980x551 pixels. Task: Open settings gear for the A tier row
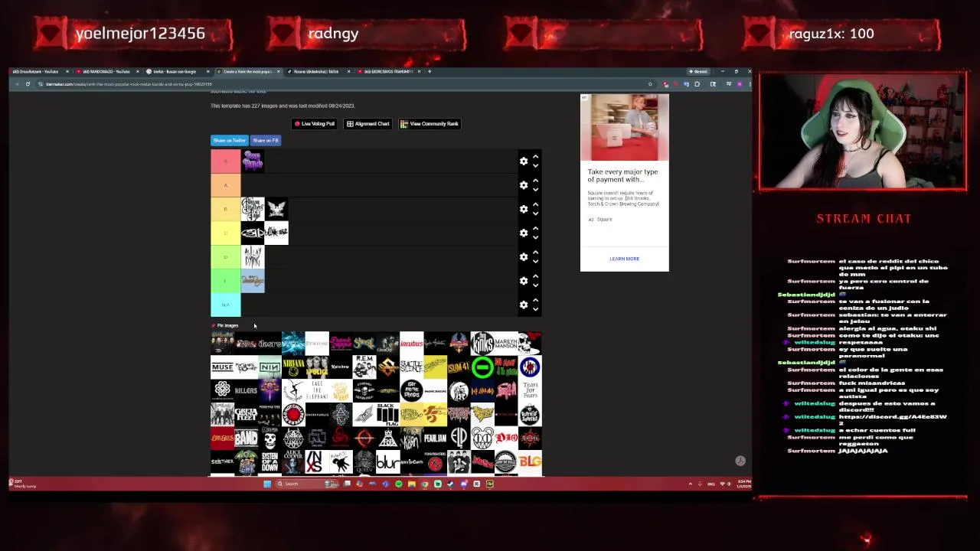(x=524, y=185)
